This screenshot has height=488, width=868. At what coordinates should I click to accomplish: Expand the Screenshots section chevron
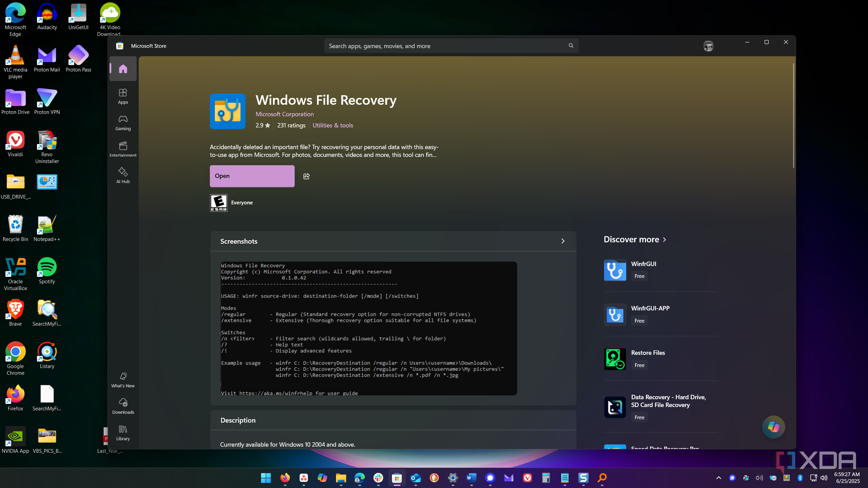click(x=563, y=241)
